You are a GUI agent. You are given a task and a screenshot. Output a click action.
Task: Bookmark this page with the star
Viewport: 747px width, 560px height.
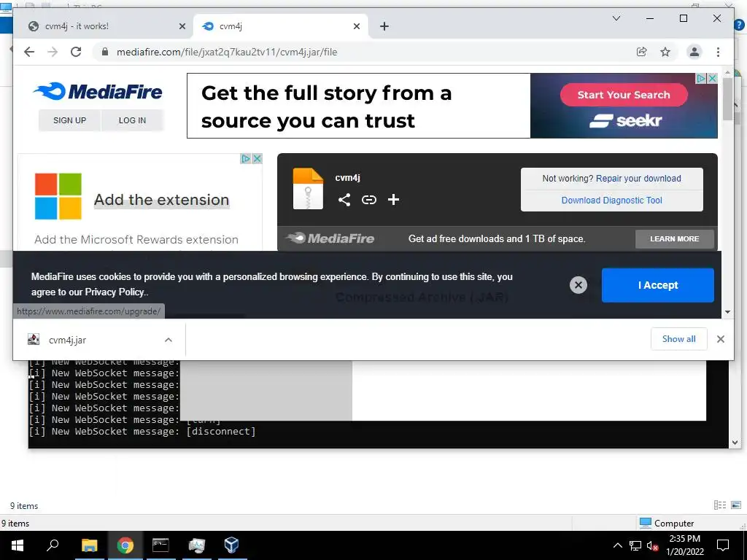coord(665,52)
